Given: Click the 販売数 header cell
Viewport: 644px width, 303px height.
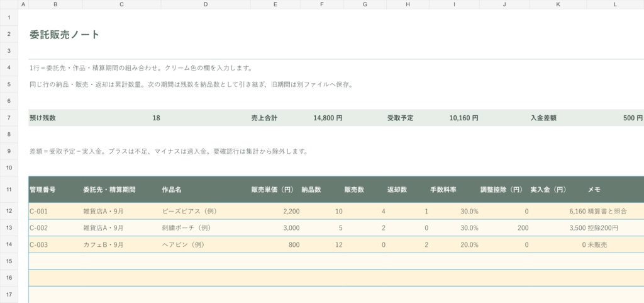Looking at the screenshot, I should 365,190.
